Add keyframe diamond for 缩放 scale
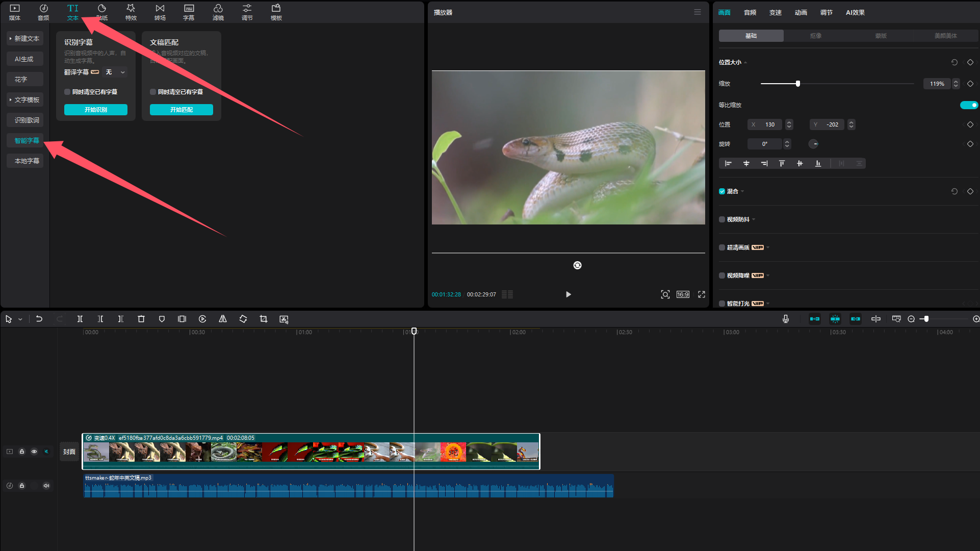 coord(970,84)
